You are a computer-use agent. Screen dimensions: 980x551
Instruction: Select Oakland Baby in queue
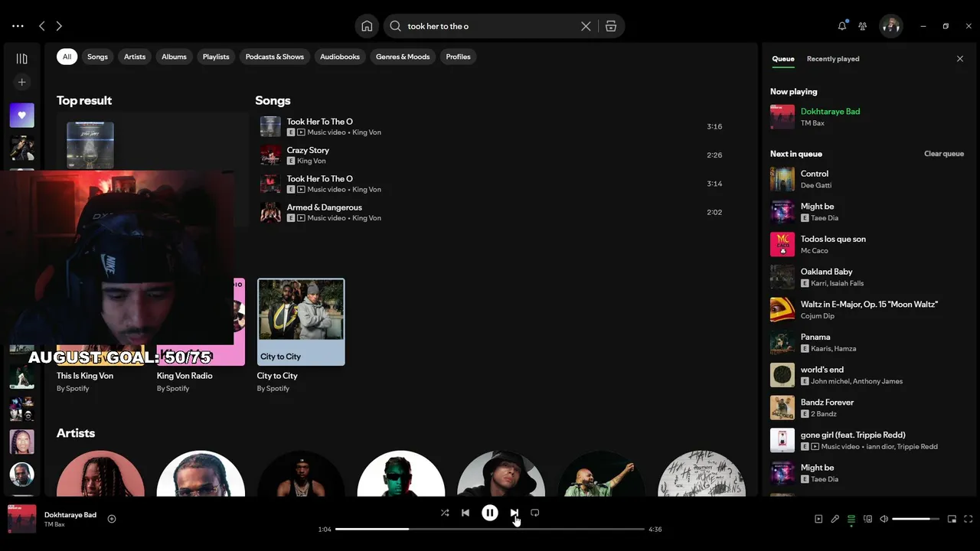(x=867, y=277)
